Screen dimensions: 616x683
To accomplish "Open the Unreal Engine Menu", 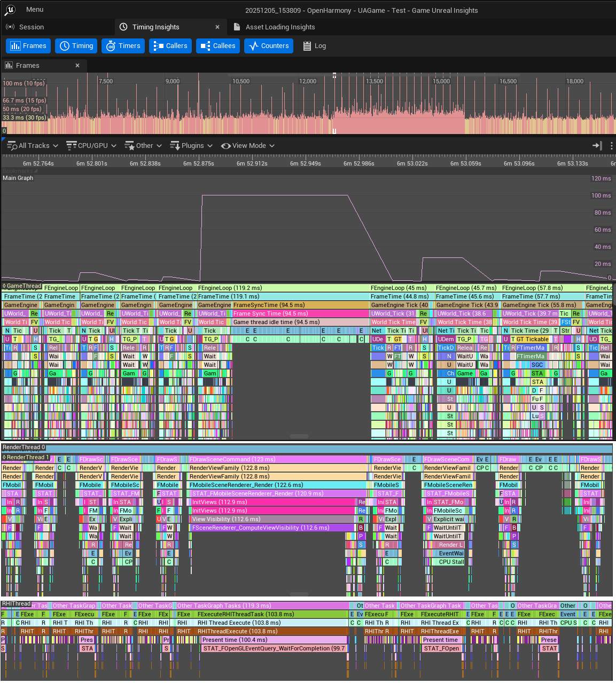I will [x=35, y=10].
